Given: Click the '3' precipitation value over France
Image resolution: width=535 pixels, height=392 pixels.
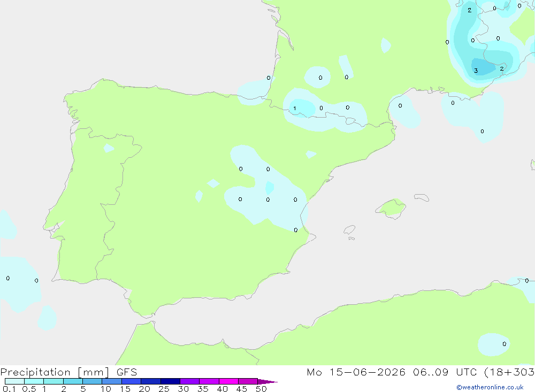Looking at the screenshot, I should click(x=476, y=71).
